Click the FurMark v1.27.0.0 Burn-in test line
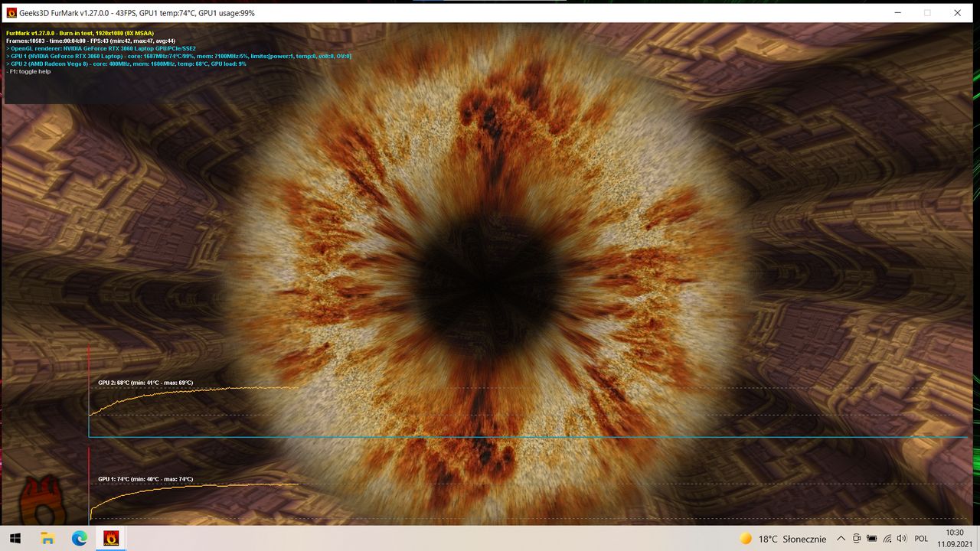980x551 pixels. (x=80, y=33)
